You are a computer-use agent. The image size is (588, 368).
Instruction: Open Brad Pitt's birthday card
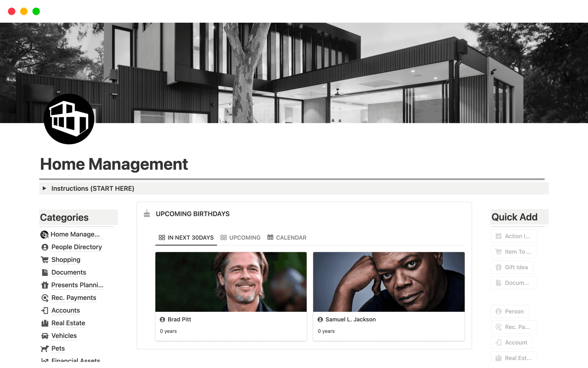231,296
